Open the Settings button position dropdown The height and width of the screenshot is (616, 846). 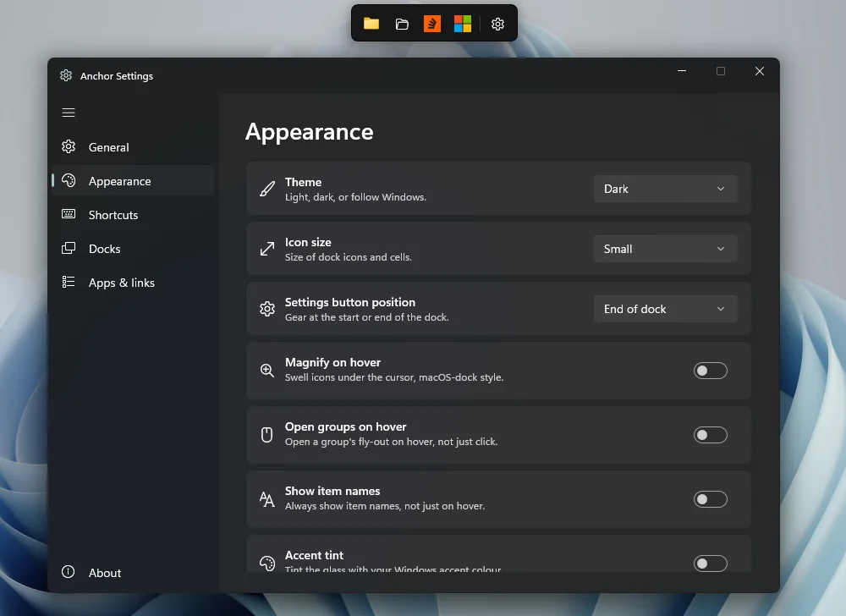click(665, 309)
